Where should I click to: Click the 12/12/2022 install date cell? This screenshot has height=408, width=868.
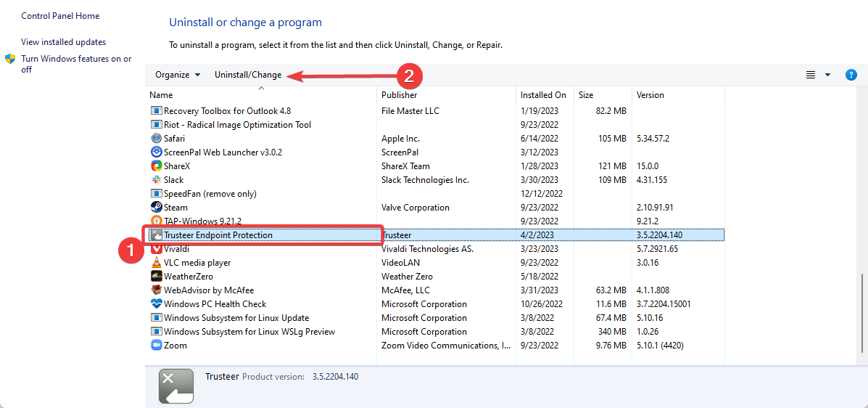[x=542, y=193]
